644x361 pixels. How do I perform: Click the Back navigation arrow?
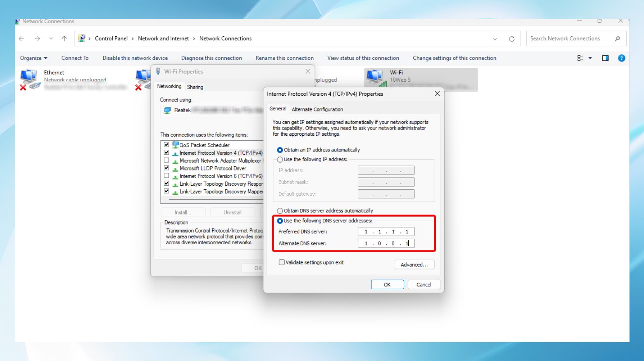[x=21, y=38]
